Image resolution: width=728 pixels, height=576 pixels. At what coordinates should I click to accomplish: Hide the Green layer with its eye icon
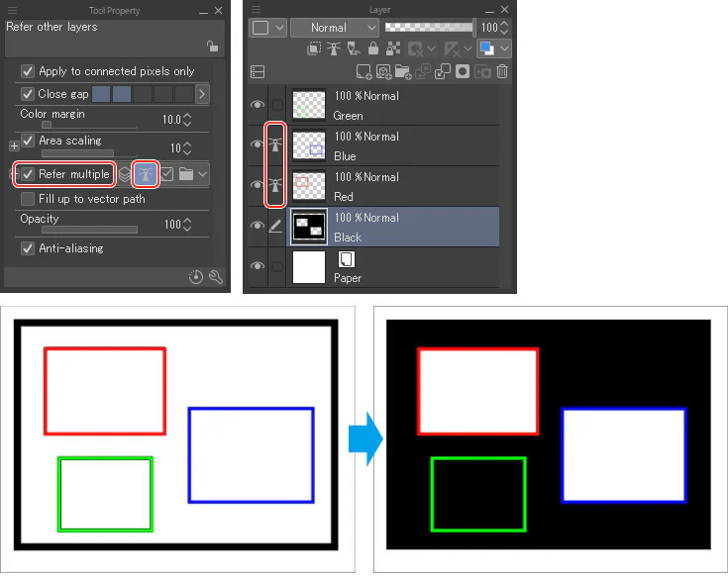pyautogui.click(x=258, y=104)
